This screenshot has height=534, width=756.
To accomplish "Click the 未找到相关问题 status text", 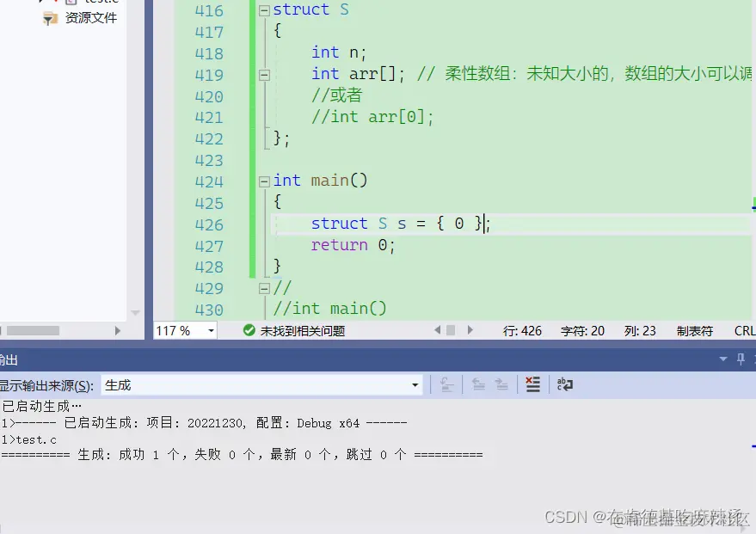I will coord(302,331).
